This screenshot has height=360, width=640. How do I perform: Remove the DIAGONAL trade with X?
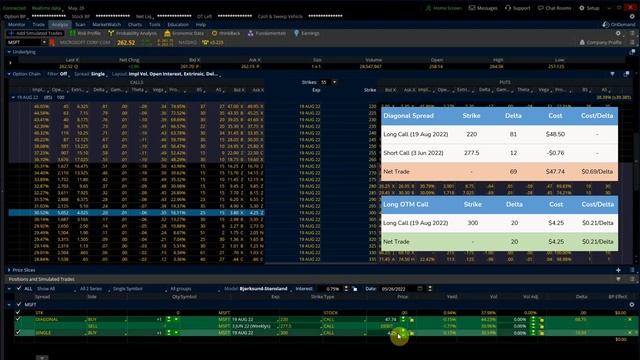(630, 319)
